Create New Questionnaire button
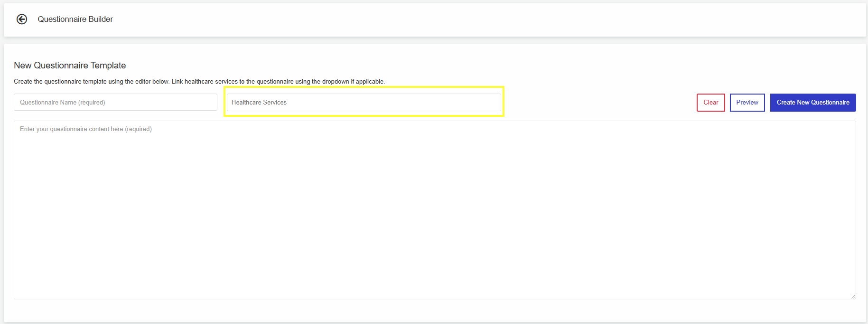 (813, 103)
